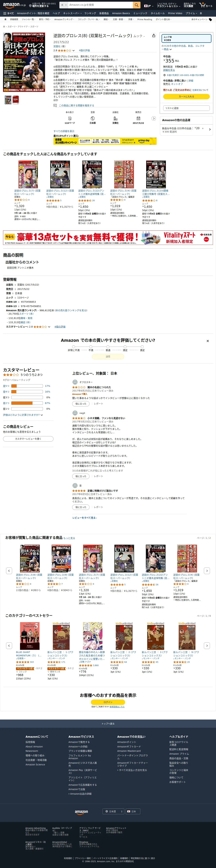Screen dimensions: 216x868
Task: Select the 普通 survey radio button
Action: (x=108, y=346)
